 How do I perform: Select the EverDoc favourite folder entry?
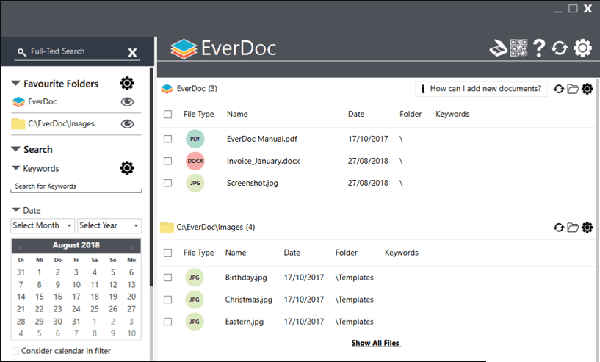(42, 101)
